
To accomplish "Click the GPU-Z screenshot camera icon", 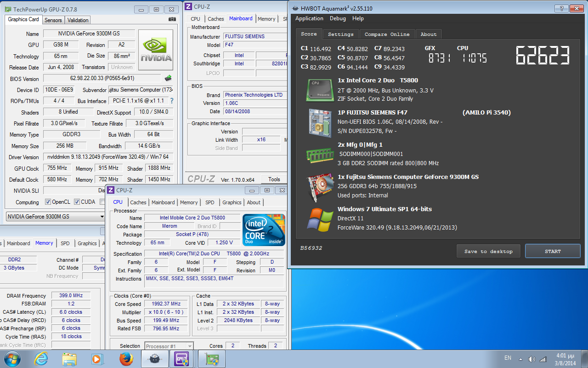I will 172,19.
